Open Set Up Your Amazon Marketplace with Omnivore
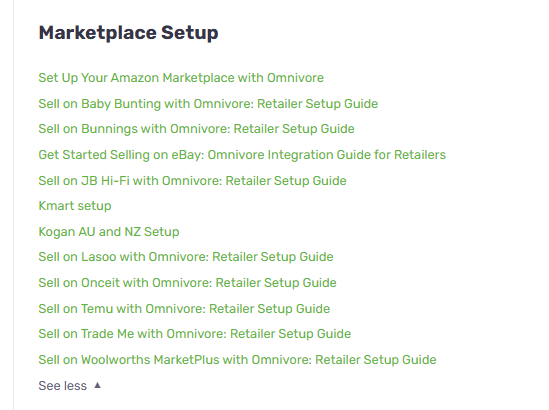The width and height of the screenshot is (549, 410). 181,78
